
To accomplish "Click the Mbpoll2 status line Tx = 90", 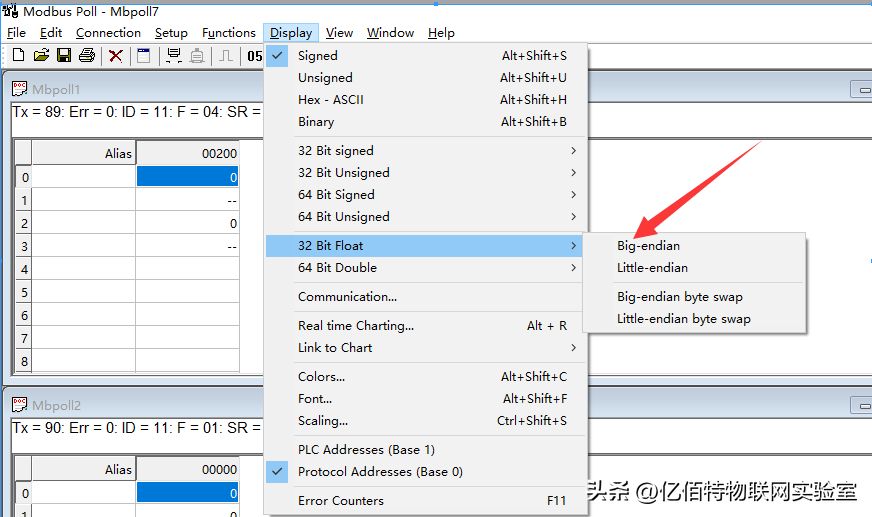I will (136, 428).
